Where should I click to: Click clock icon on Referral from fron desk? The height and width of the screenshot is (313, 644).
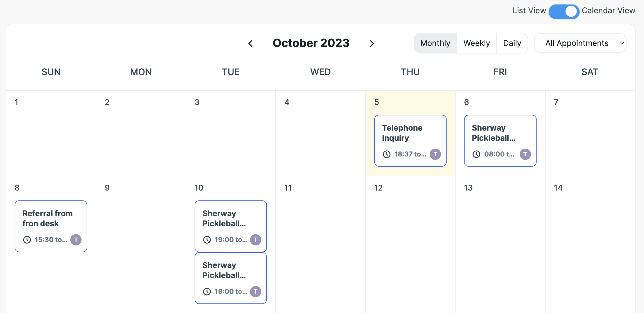click(x=27, y=240)
